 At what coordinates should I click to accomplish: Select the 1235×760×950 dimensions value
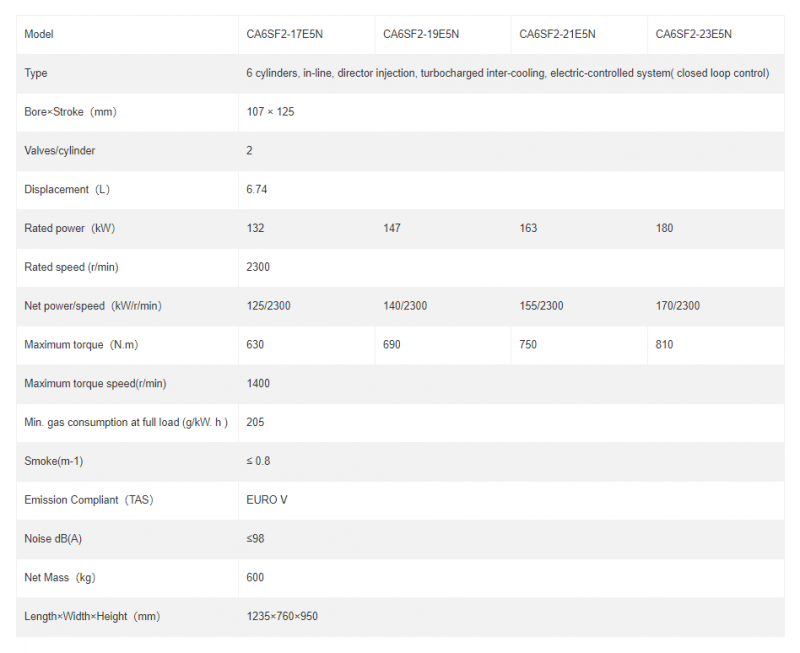(282, 616)
